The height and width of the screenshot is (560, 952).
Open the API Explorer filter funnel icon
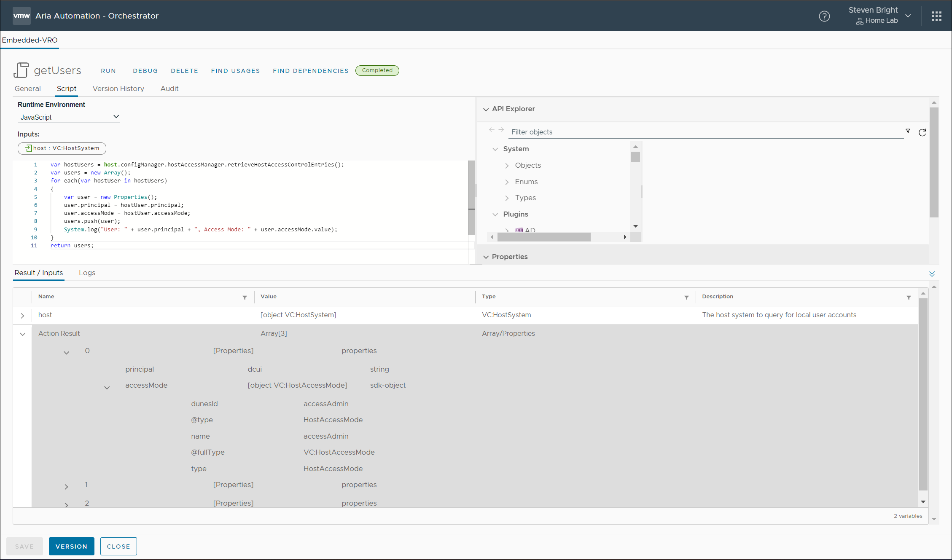click(908, 131)
